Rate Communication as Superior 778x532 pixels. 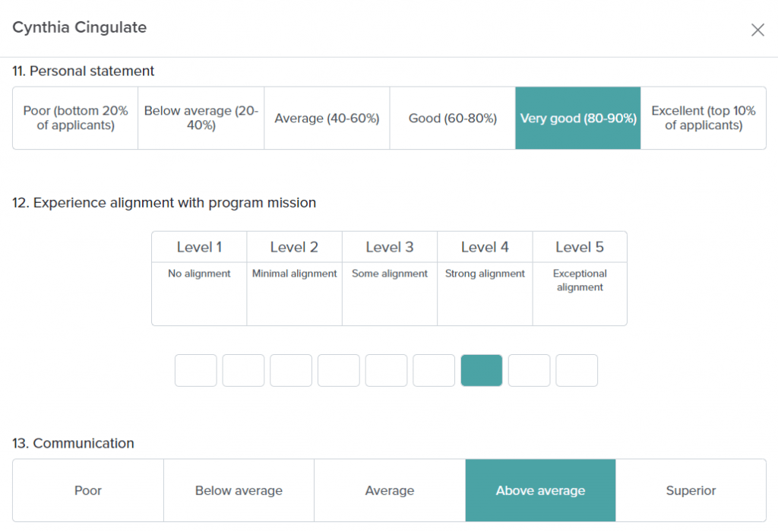[691, 490]
